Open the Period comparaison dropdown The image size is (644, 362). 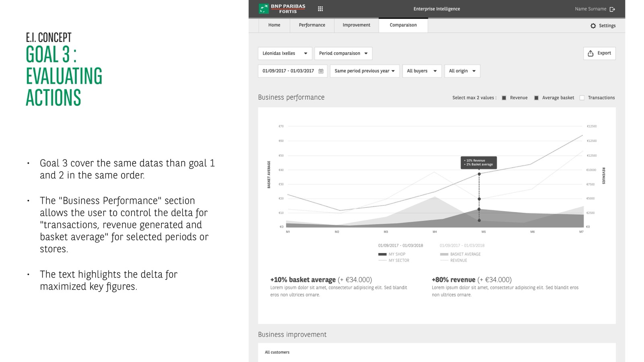point(343,53)
